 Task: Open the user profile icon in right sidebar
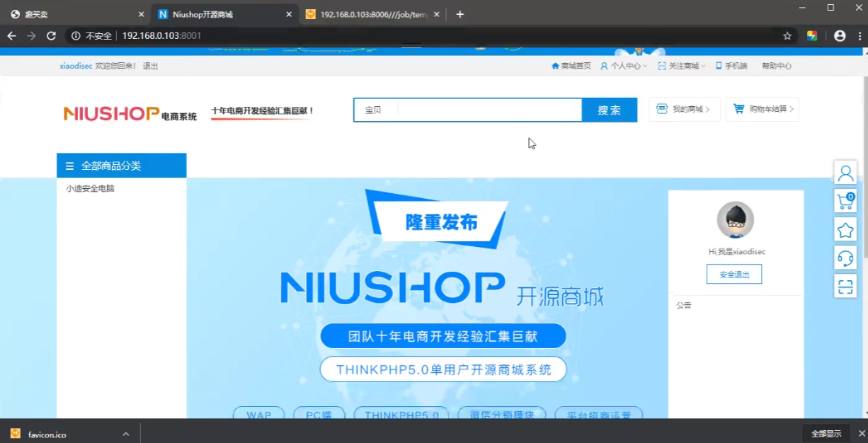[845, 173]
